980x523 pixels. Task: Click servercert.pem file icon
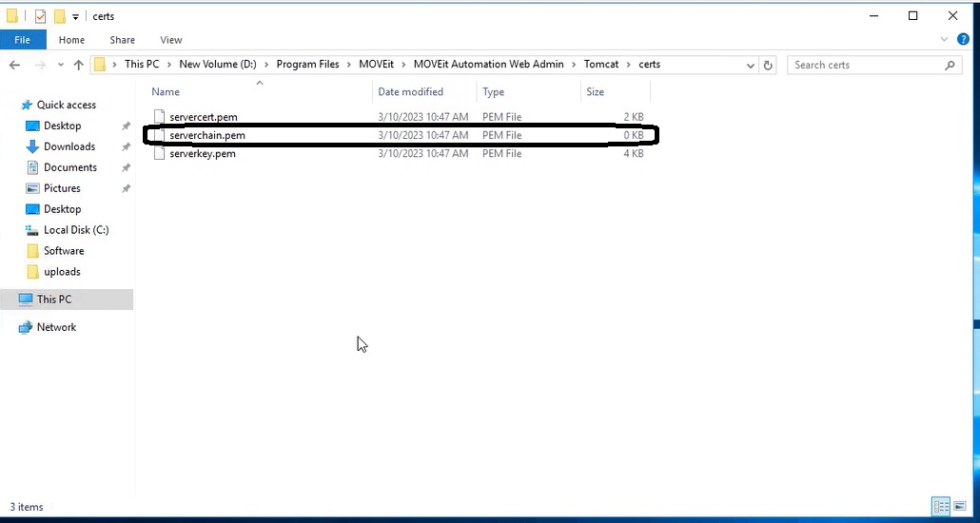coord(159,117)
